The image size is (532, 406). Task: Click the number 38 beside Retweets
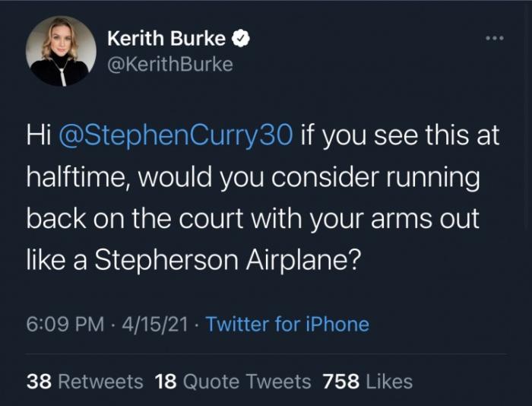tap(39, 381)
